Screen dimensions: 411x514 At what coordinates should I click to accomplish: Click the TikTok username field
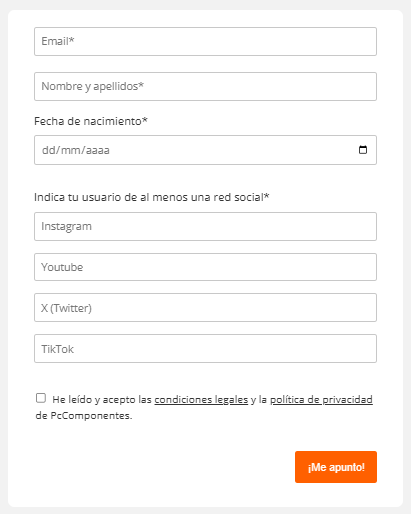[x=205, y=349]
